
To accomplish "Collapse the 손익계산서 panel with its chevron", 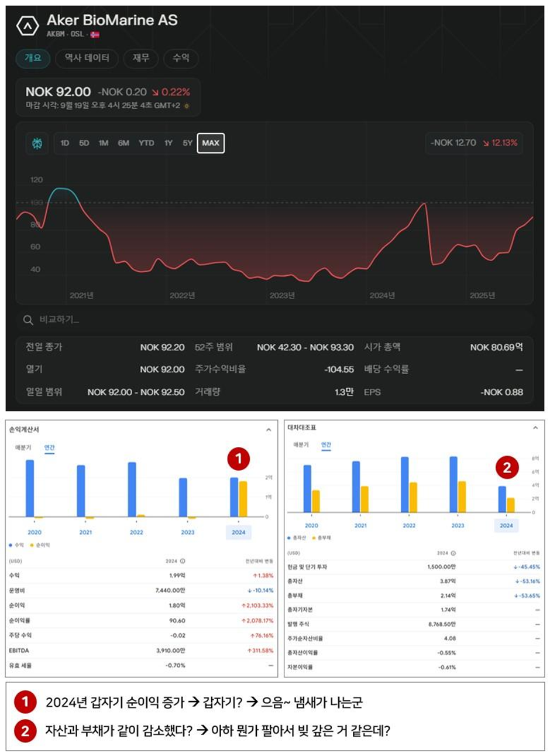I will (x=269, y=430).
